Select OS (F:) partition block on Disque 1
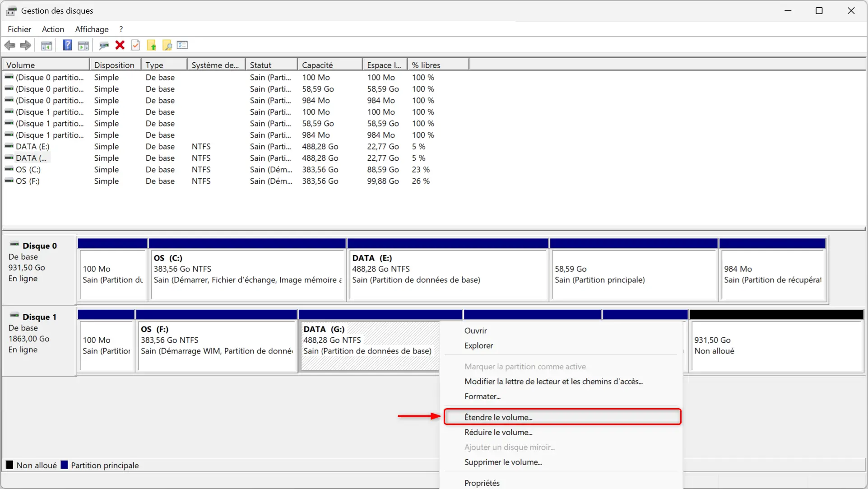 pos(217,341)
